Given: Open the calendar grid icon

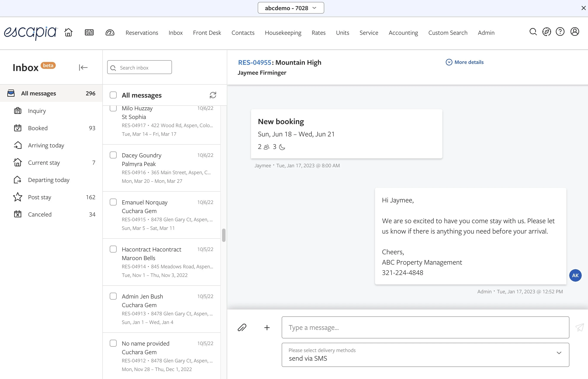Looking at the screenshot, I should [89, 33].
